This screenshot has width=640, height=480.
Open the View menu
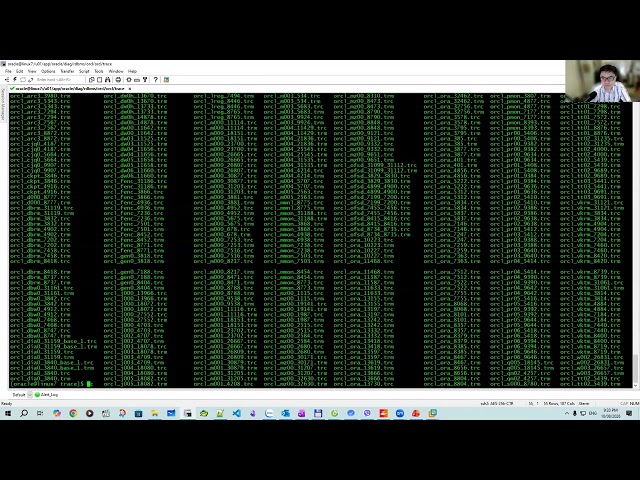(32, 71)
